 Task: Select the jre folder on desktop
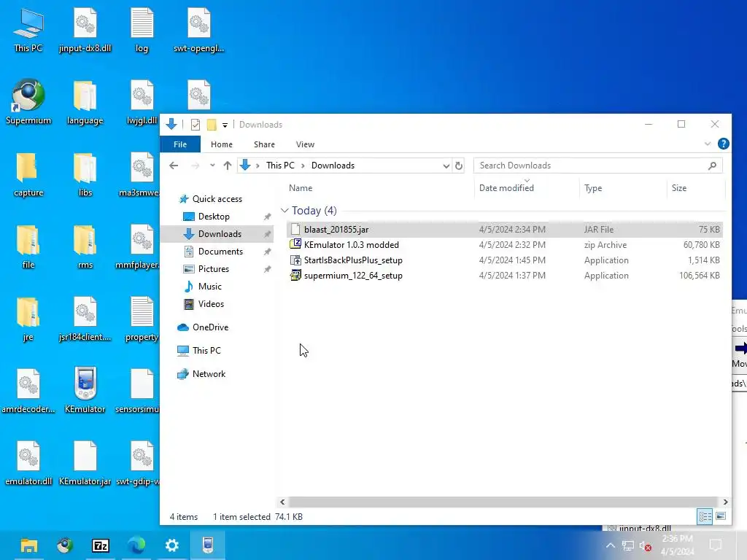click(x=28, y=319)
